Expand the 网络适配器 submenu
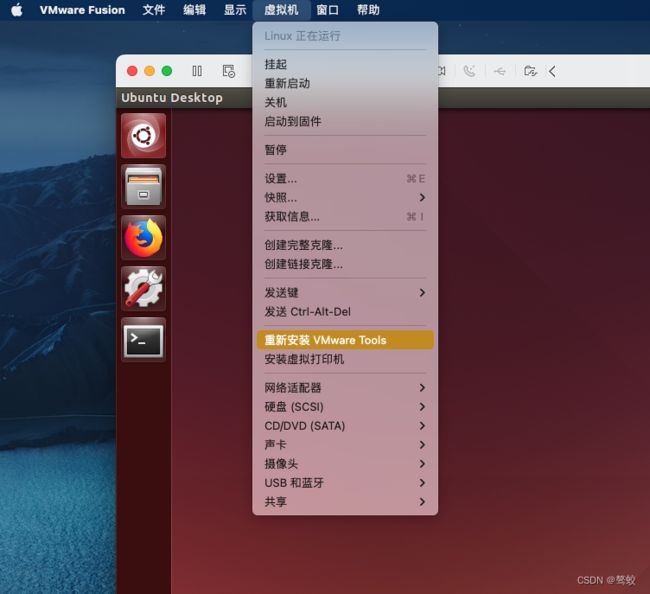Image resolution: width=650 pixels, height=594 pixels. click(345, 388)
